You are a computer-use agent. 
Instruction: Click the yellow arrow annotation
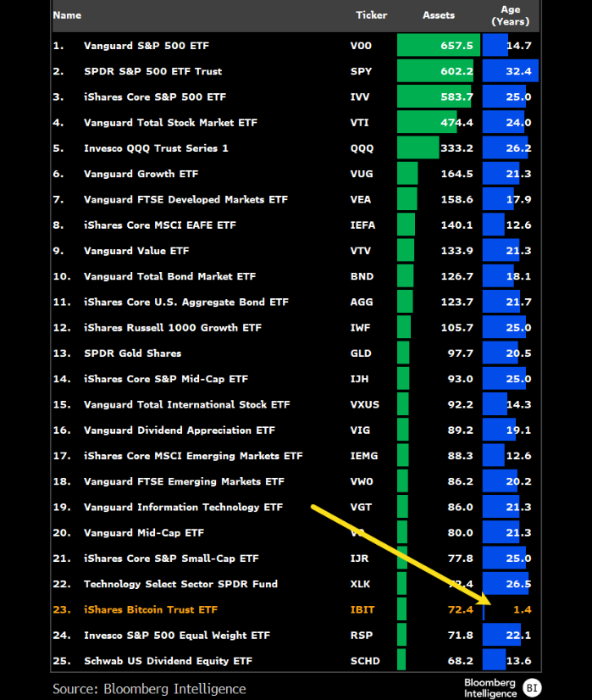click(x=398, y=554)
